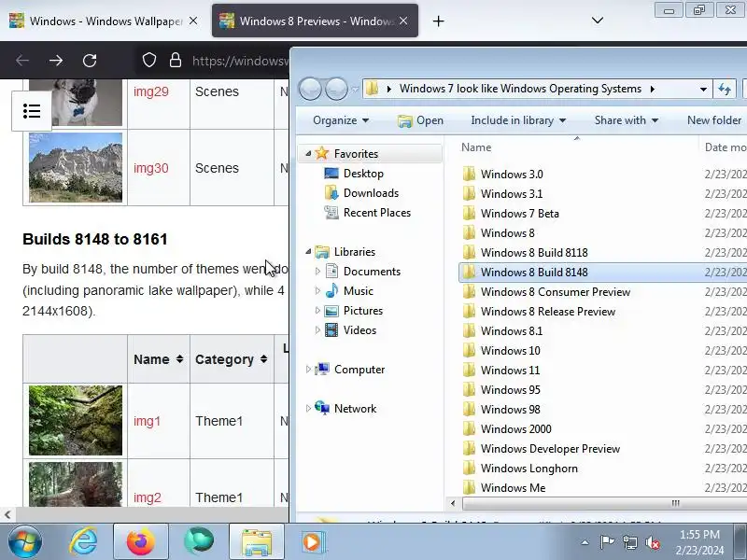Screen dimensions: 747x560
Task: Open the Include in library menu
Action: (x=518, y=120)
